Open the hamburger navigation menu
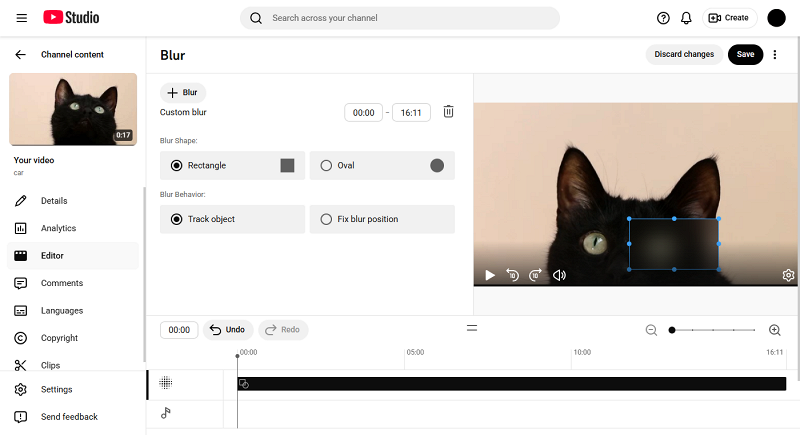 pyautogui.click(x=21, y=18)
